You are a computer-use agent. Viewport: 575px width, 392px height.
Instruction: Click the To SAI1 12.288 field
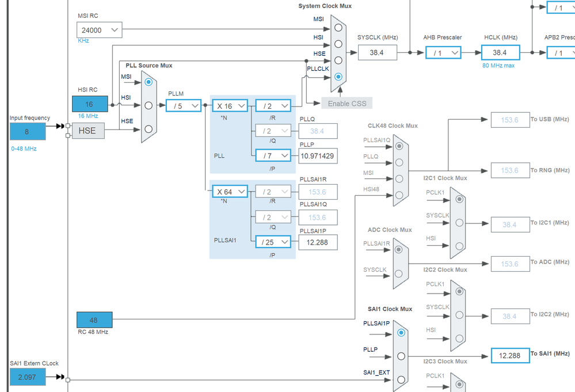[x=510, y=355]
